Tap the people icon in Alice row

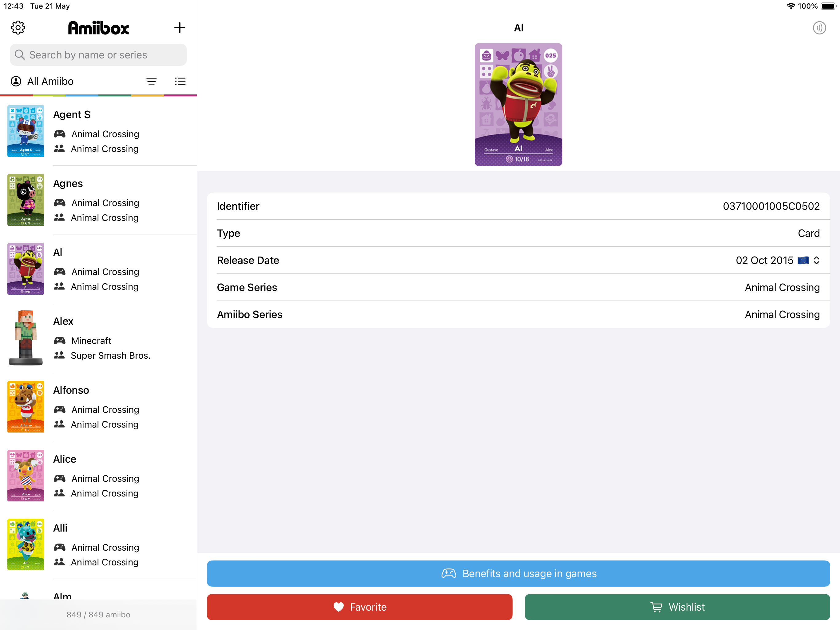(x=59, y=493)
